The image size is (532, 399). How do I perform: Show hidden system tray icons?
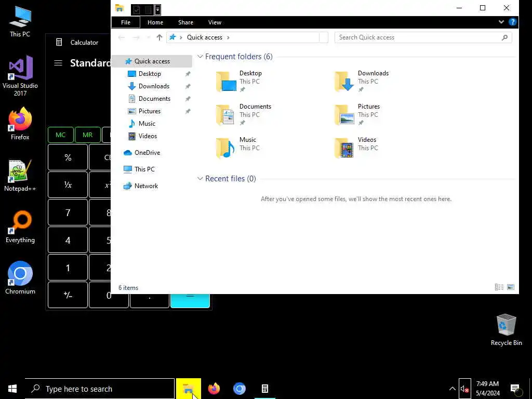(453, 389)
